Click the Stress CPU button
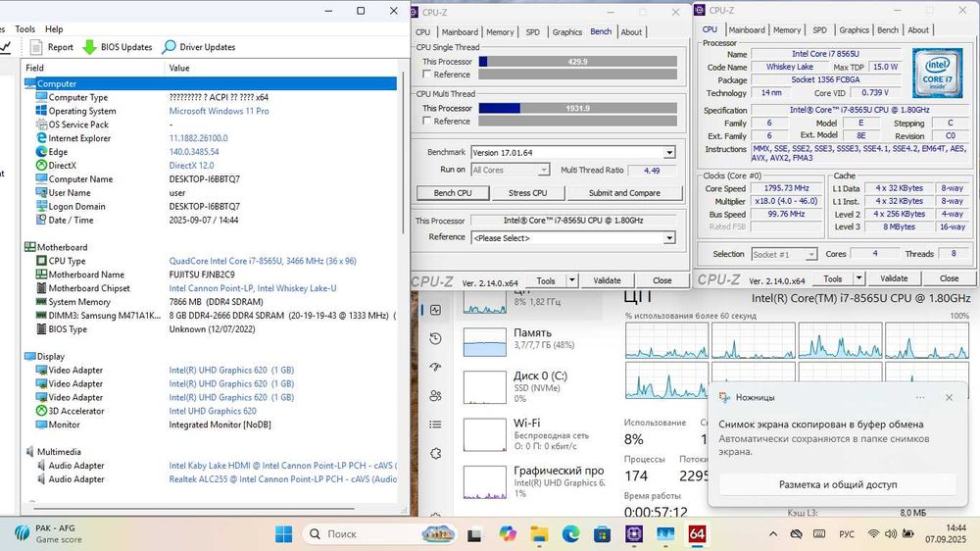This screenshot has height=551, width=980. point(527,192)
